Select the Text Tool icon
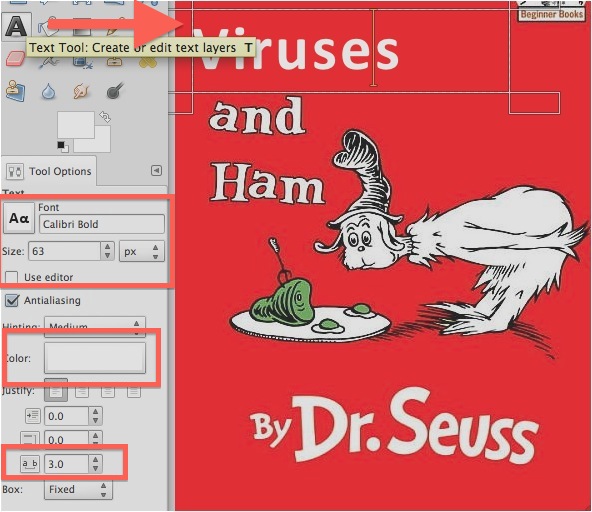The height and width of the screenshot is (512, 592). [16, 26]
